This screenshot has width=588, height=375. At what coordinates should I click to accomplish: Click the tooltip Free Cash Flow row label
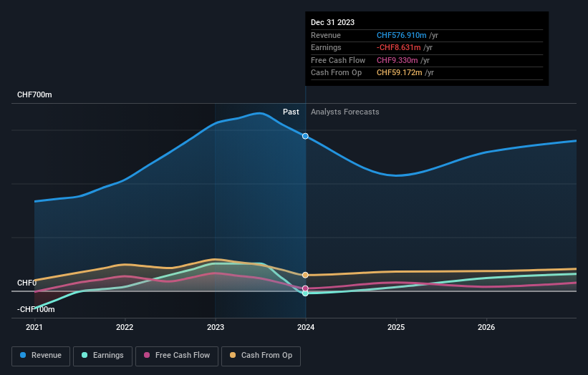click(x=338, y=60)
